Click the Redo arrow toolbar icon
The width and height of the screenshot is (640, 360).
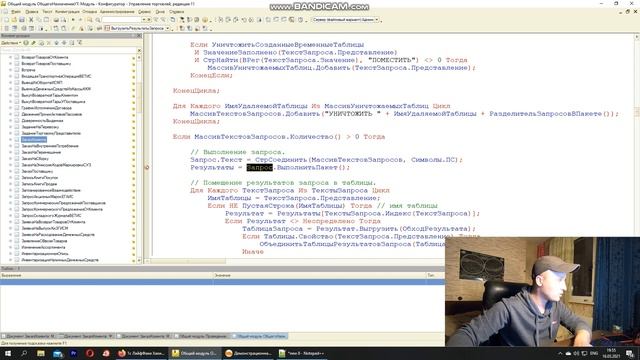click(80, 20)
